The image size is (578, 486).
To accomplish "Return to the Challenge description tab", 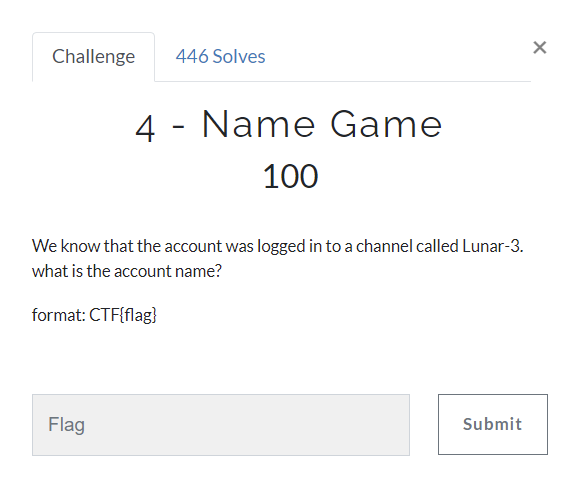I will (x=93, y=57).
